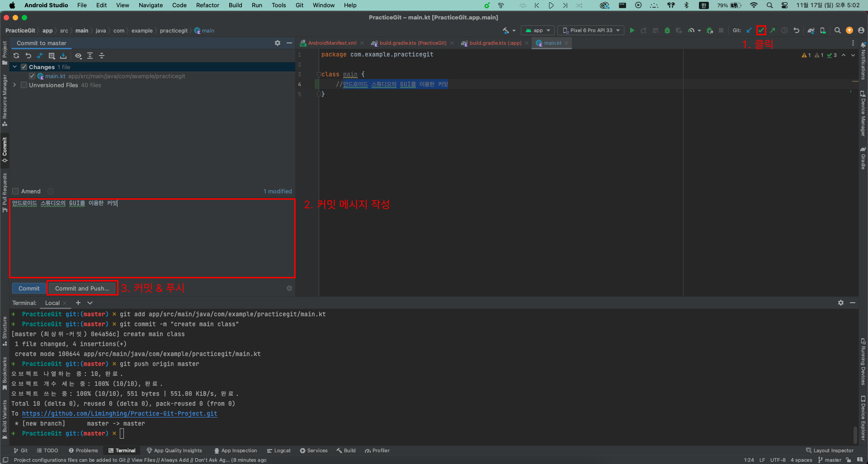Click the orange IDE update icon
This screenshot has height=464, width=868.
click(849, 30)
